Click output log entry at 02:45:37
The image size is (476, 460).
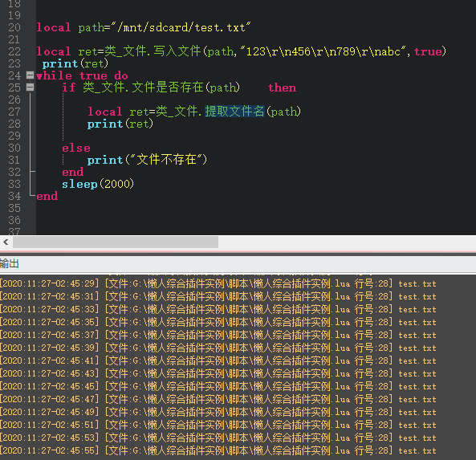[218, 335]
